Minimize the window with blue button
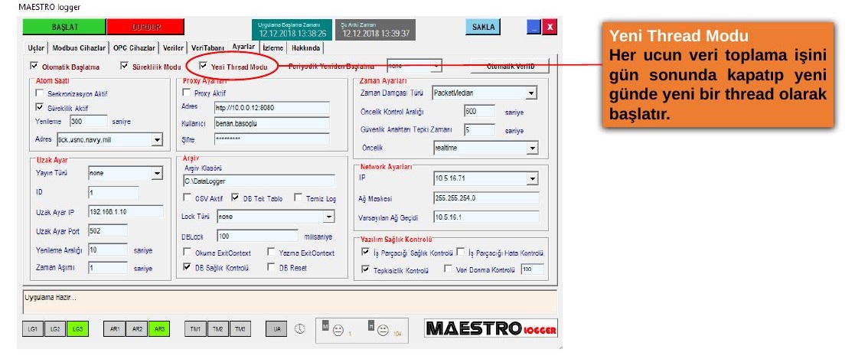Viewport: 868px width, 359px height. tap(534, 27)
